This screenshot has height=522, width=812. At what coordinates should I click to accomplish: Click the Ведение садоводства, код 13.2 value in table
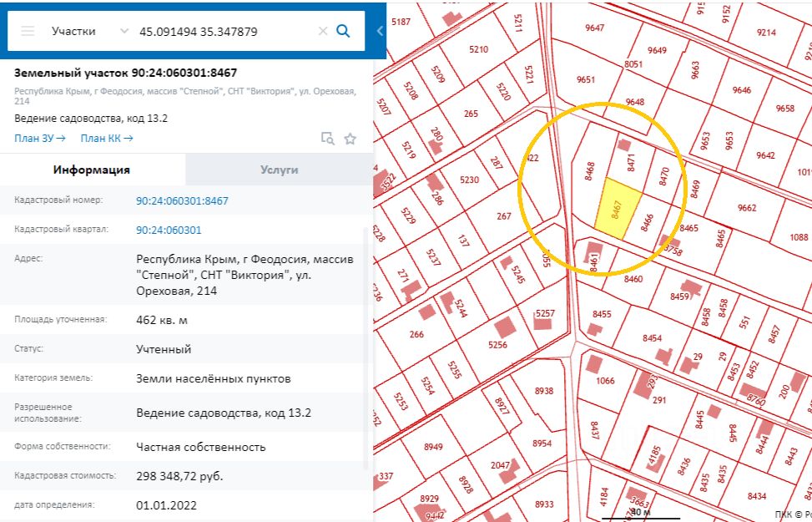click(224, 413)
